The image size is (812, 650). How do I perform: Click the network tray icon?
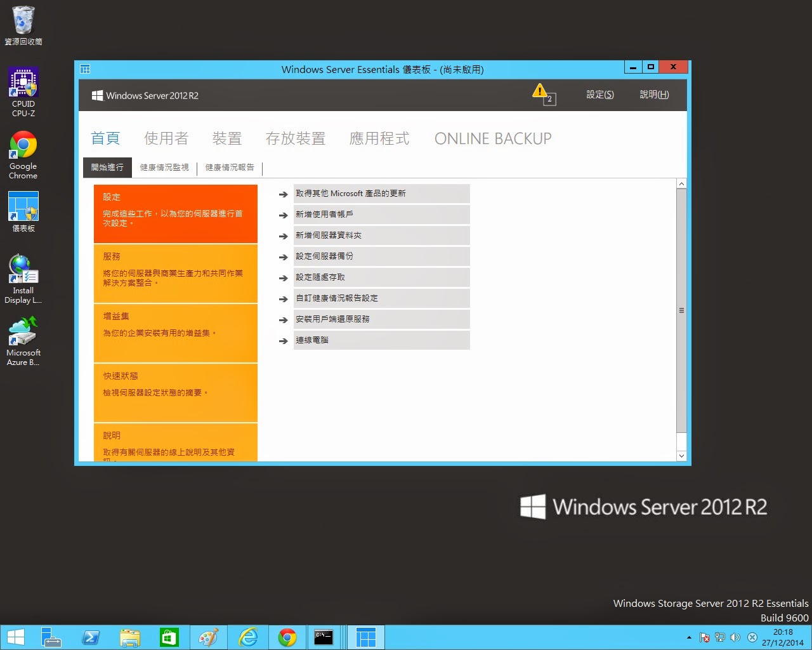pyautogui.click(x=720, y=637)
